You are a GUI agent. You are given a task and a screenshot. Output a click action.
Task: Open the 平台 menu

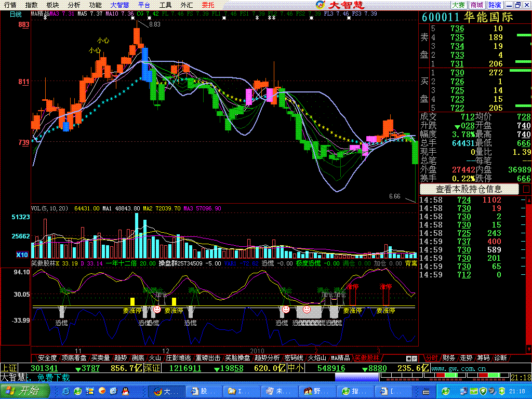pyautogui.click(x=144, y=5)
